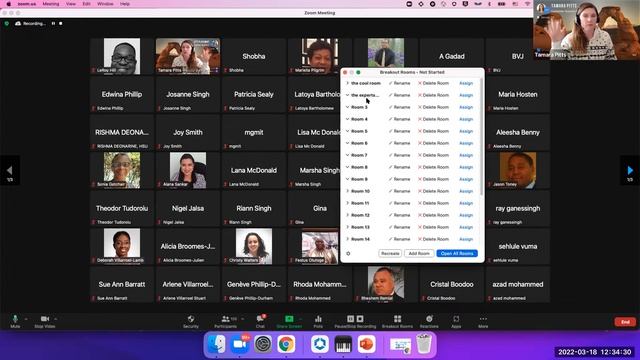Open the Trash in the Dock

click(x=424, y=344)
